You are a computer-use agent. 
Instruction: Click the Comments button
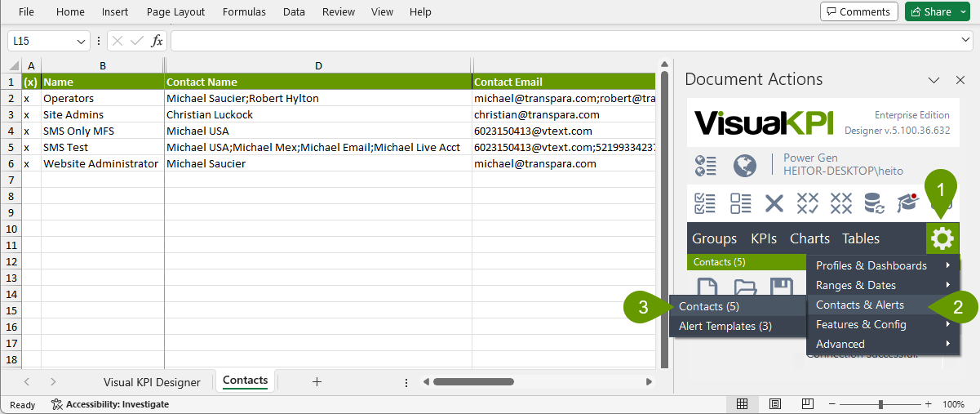(858, 12)
